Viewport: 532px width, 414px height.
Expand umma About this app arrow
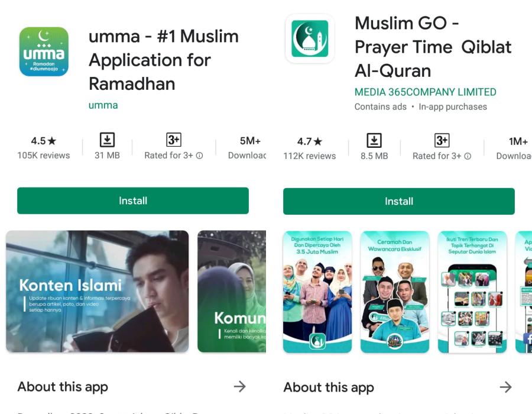click(239, 387)
